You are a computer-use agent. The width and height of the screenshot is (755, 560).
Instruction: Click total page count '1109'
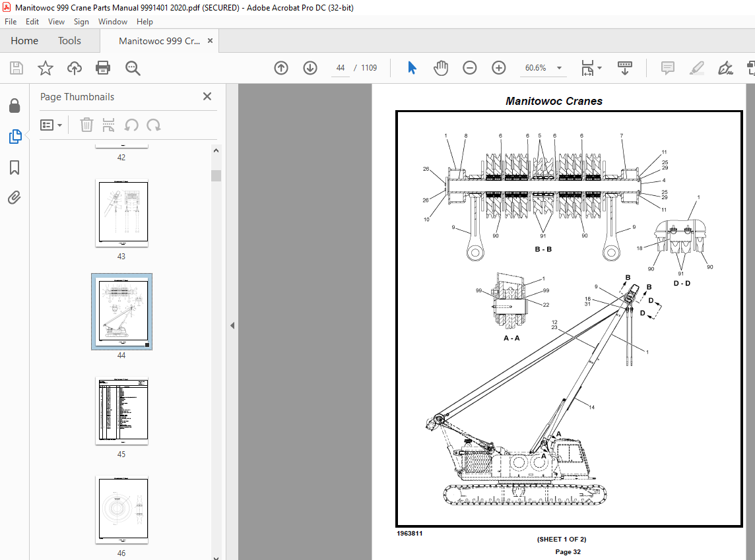click(x=369, y=68)
